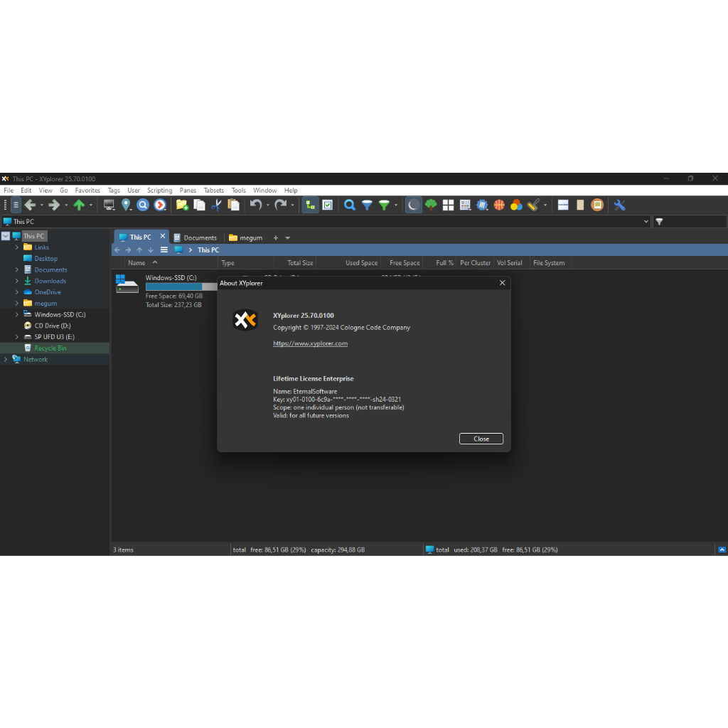Open Configuration with blue wrench icon
Screen dimensions: 728x728
point(619,205)
